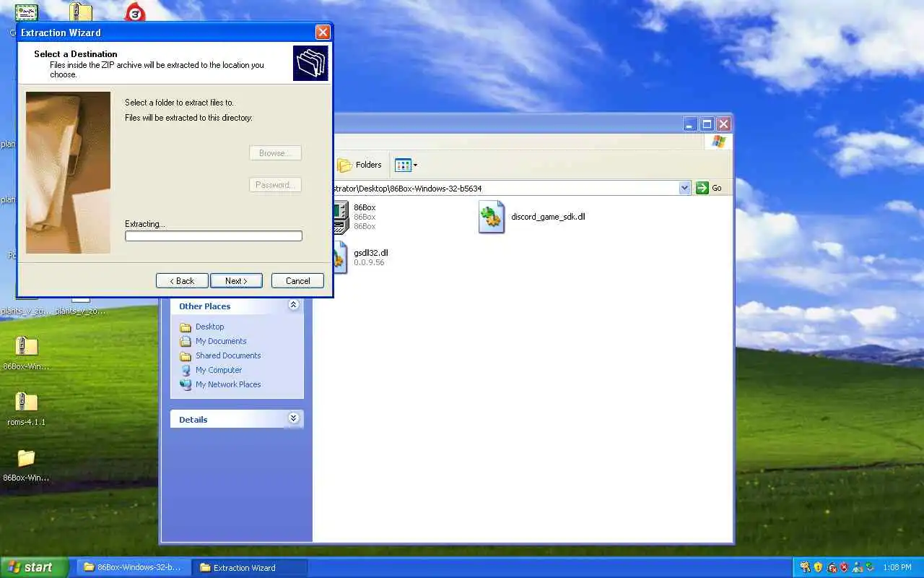The width and height of the screenshot is (924, 578).
Task: Click the My Network Places globe icon
Action: (186, 384)
